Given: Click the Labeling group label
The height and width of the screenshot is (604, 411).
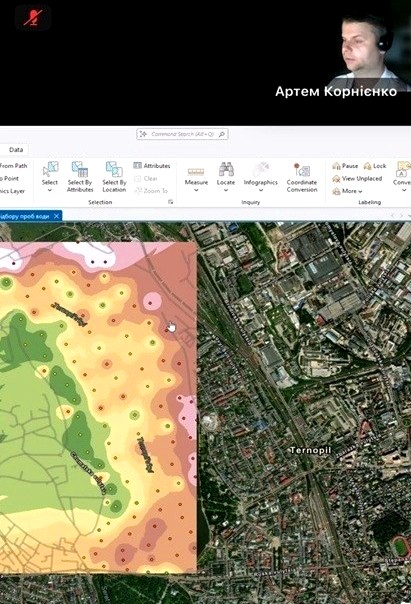Looking at the screenshot, I should (369, 202).
